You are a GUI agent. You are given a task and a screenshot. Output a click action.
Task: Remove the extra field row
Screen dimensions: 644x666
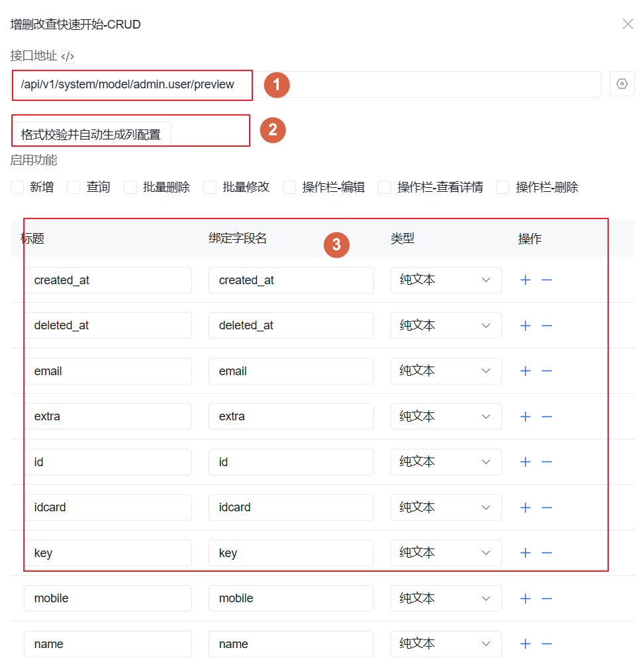tap(546, 416)
